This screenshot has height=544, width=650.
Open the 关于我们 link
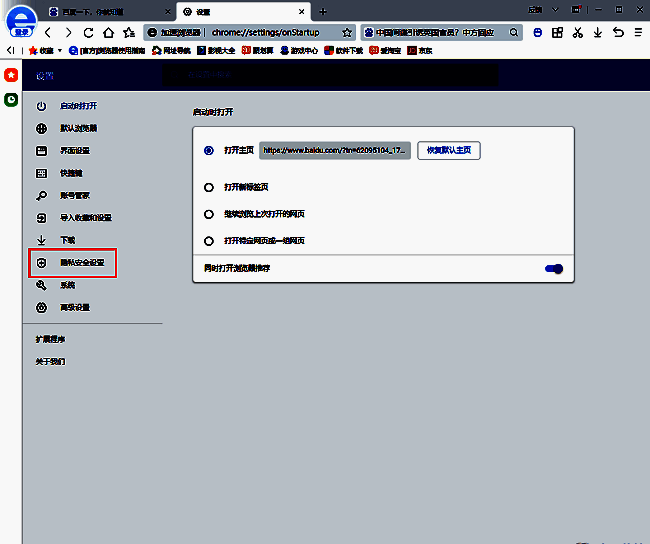[50, 361]
